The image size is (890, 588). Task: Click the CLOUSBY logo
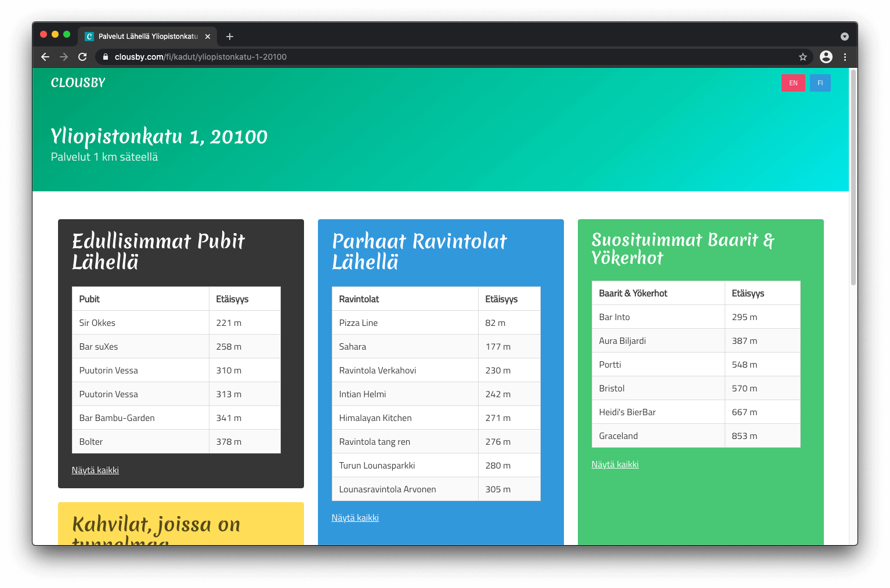pos(78,83)
